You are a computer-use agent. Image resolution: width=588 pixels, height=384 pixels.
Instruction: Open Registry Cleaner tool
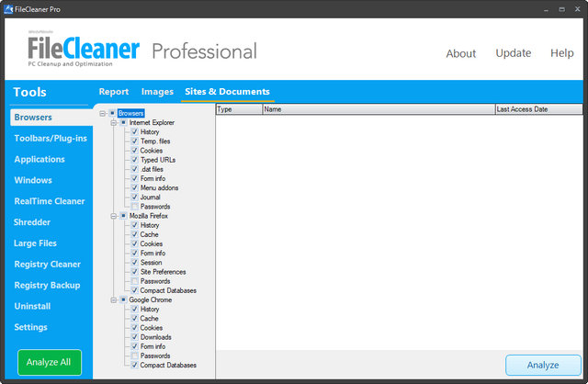[47, 265]
